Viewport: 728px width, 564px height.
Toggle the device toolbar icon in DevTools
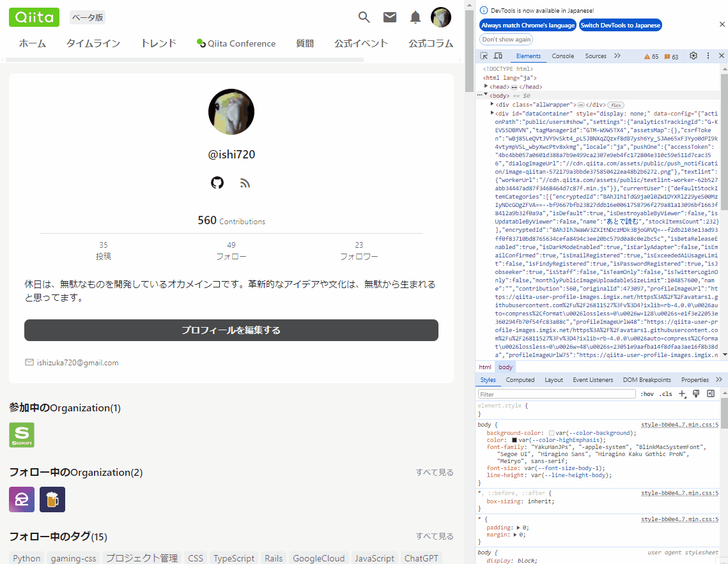coord(499,56)
